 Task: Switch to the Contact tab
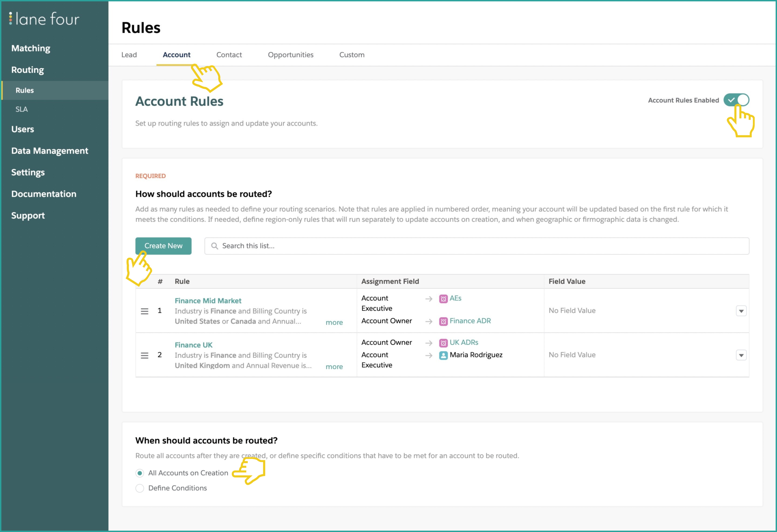(229, 55)
